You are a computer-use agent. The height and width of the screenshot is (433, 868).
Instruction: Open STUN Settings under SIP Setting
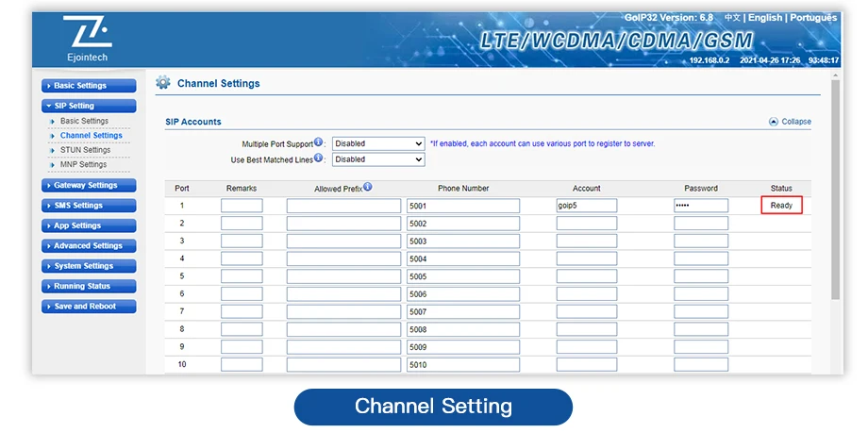tap(85, 150)
